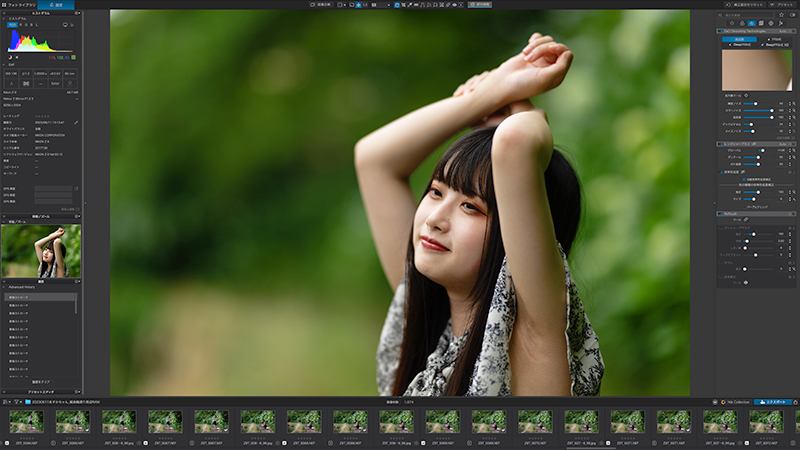Open the denoising Auto dropdown in header
Image resolution: width=800 pixels, height=450 pixels.
click(x=785, y=31)
